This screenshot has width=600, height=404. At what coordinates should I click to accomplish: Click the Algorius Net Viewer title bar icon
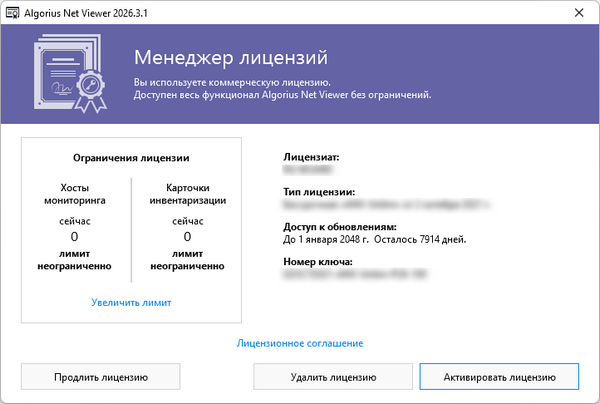(12, 13)
